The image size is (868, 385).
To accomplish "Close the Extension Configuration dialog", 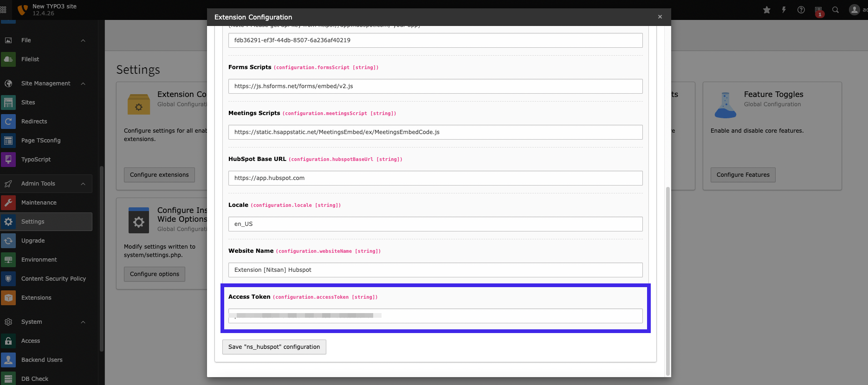I will click(660, 17).
